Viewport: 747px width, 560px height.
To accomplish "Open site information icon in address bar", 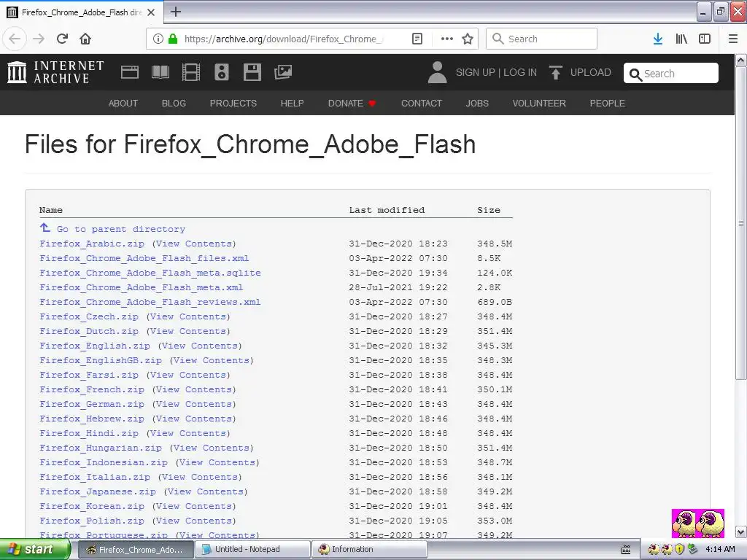I will (158, 39).
